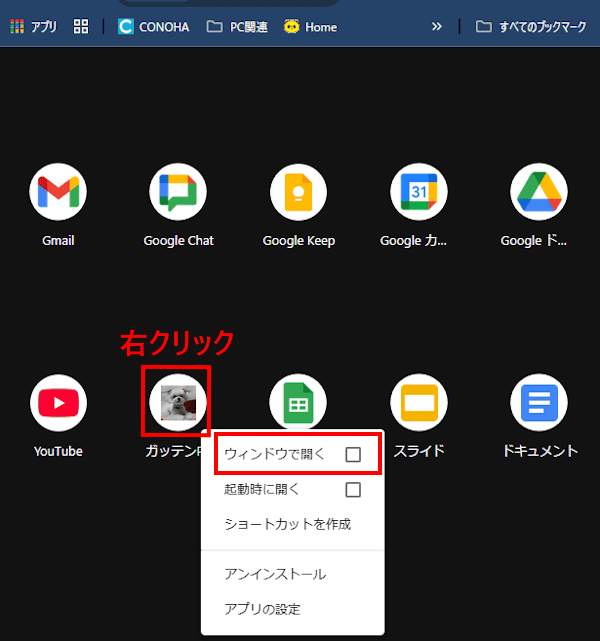Open the Google Calendar app icon

pos(419,192)
